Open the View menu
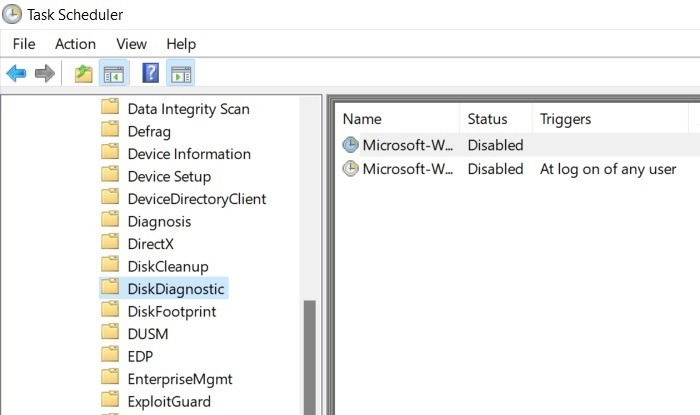This screenshot has width=700, height=415. 131,44
